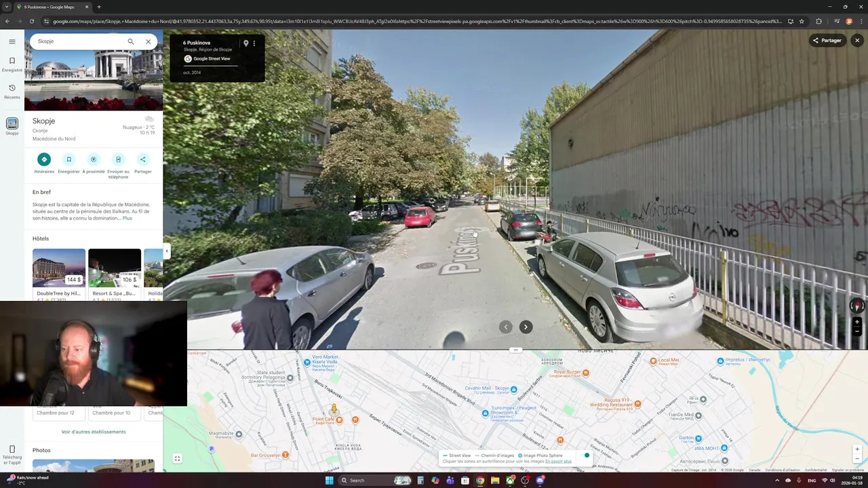Open the oct. 2014 date selector
868x488 pixels.
(x=192, y=73)
